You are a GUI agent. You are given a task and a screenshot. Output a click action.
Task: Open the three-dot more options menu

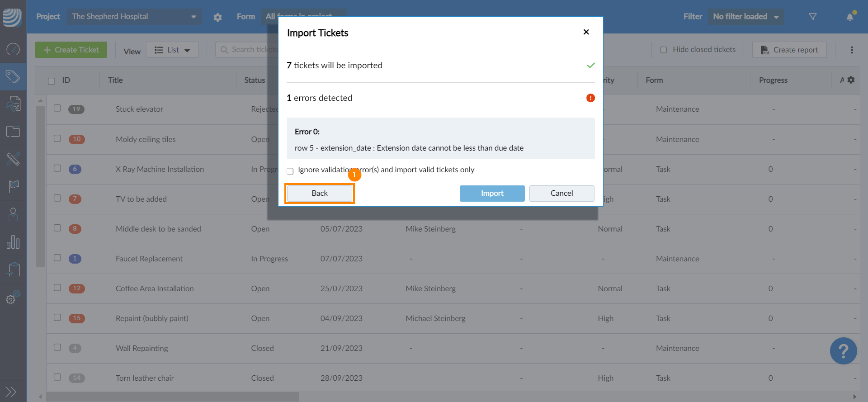(x=852, y=50)
